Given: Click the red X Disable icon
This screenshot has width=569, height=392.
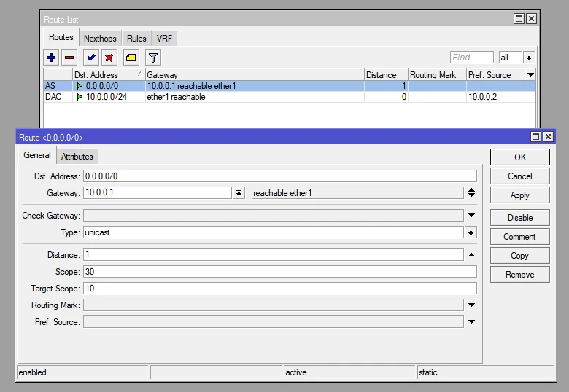Looking at the screenshot, I should pos(109,58).
